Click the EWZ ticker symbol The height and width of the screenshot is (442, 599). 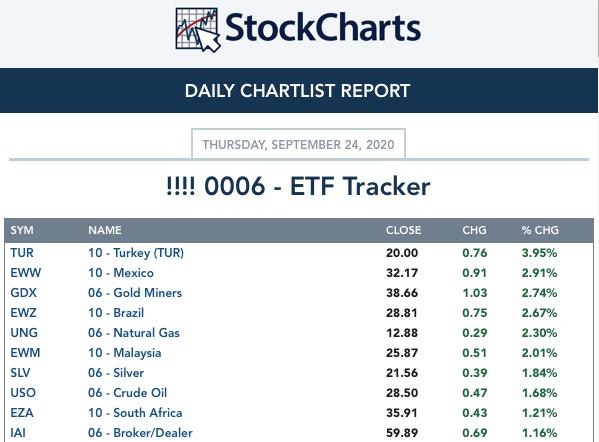coord(23,312)
